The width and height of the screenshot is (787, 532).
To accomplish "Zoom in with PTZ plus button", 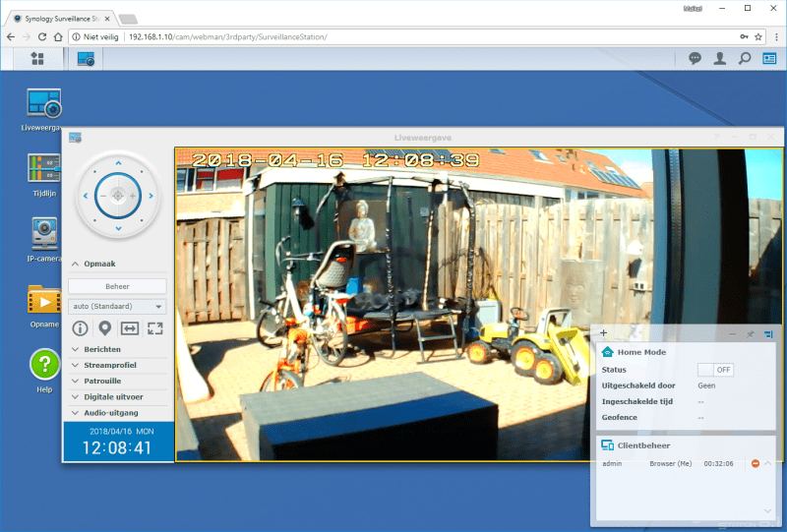I will click(x=133, y=196).
